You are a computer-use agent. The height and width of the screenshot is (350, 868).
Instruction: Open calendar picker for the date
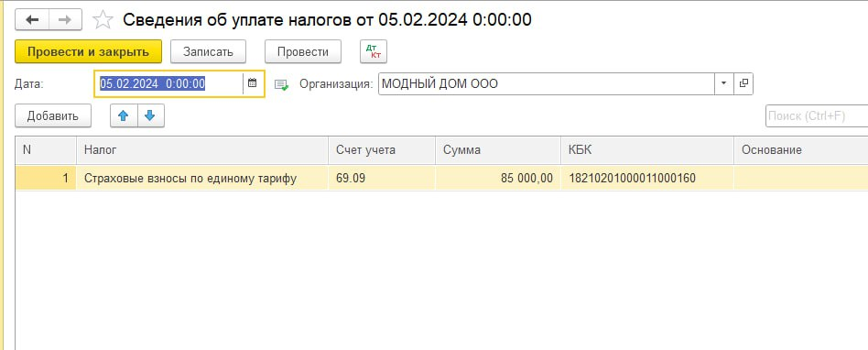[253, 83]
